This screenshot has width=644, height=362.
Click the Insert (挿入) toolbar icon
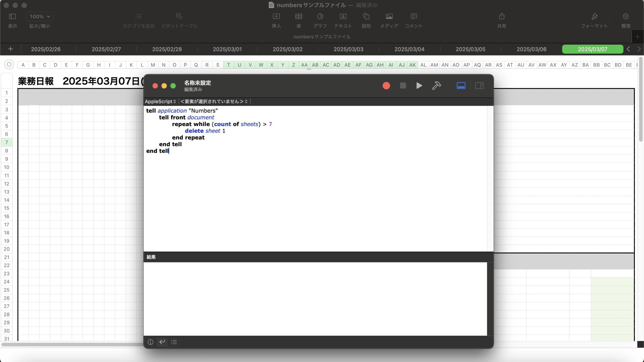click(276, 17)
